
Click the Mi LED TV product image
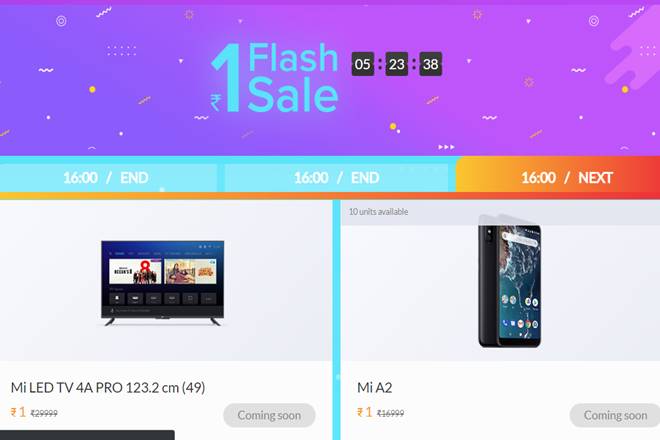point(162,283)
